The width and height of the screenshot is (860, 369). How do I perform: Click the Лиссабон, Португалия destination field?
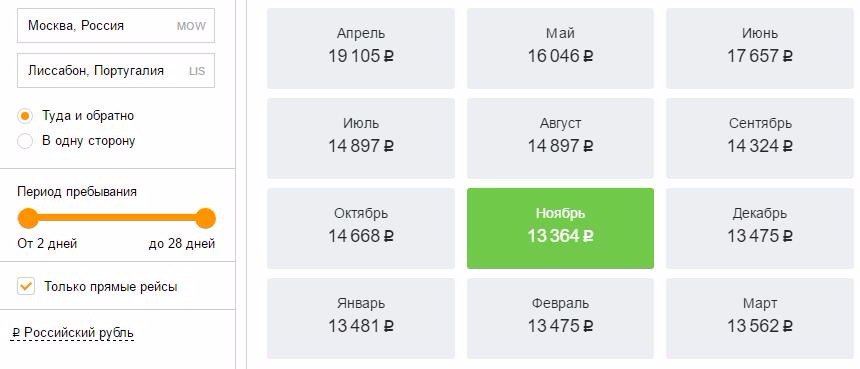click(x=116, y=70)
